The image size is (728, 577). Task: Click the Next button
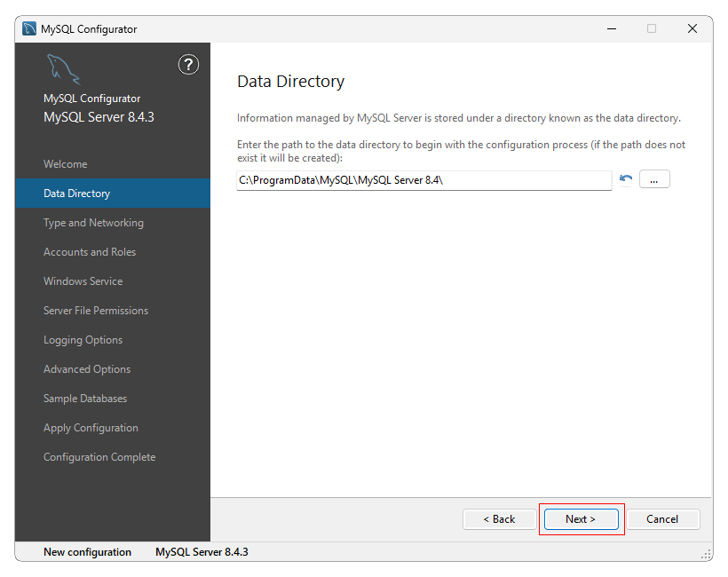(581, 519)
